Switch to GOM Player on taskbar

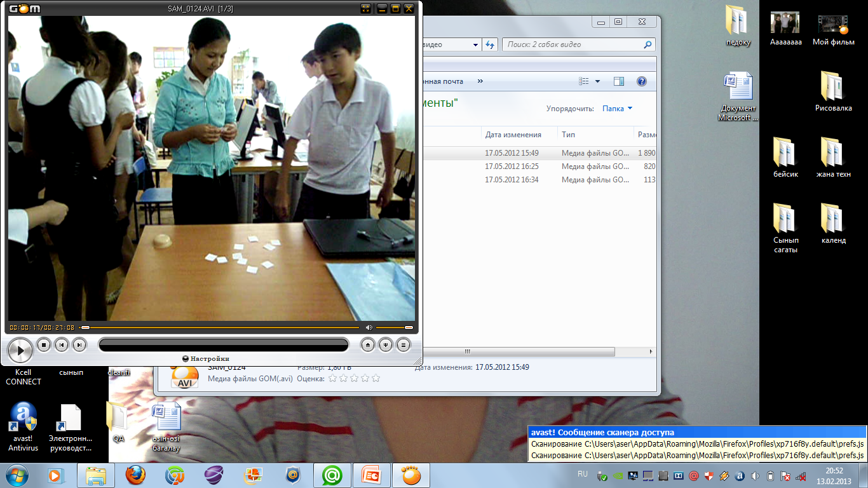tap(411, 475)
